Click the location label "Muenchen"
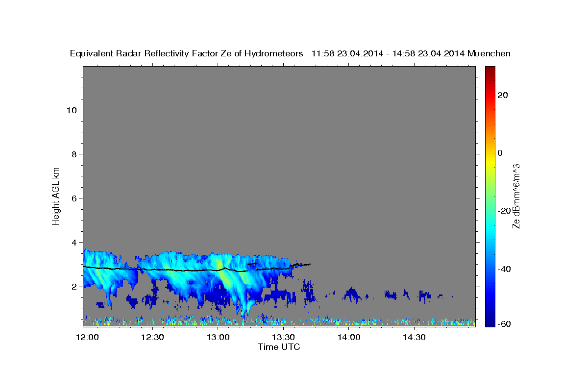 point(489,53)
